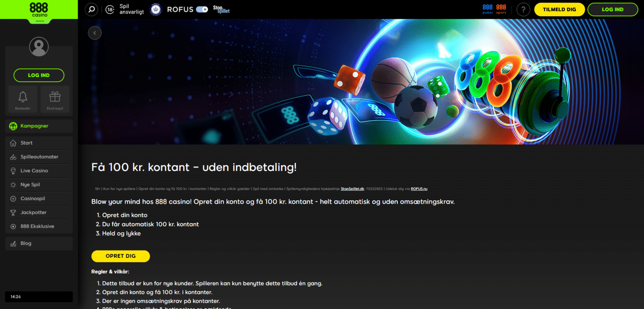Screen dimensions: 644x309
Task: Open the help question mark icon
Action: pyautogui.click(x=523, y=9)
